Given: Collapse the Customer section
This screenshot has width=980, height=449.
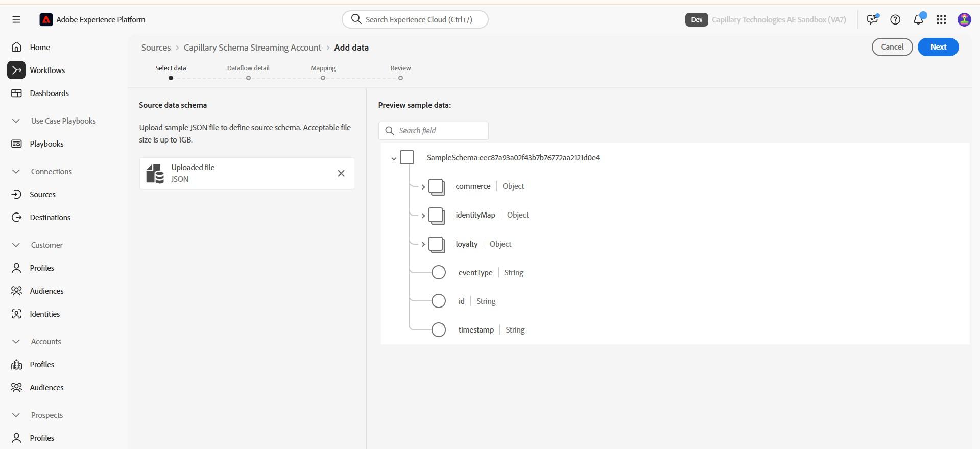Looking at the screenshot, I should click(x=16, y=245).
